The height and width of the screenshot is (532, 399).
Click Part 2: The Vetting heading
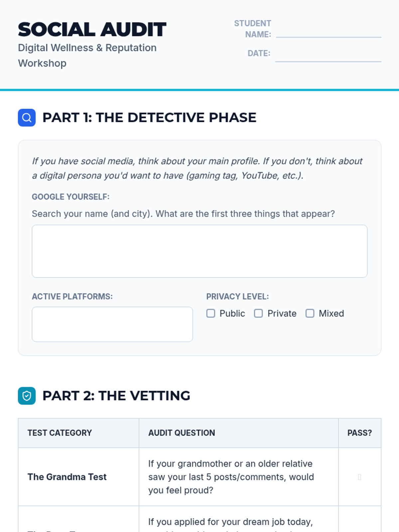click(116, 396)
